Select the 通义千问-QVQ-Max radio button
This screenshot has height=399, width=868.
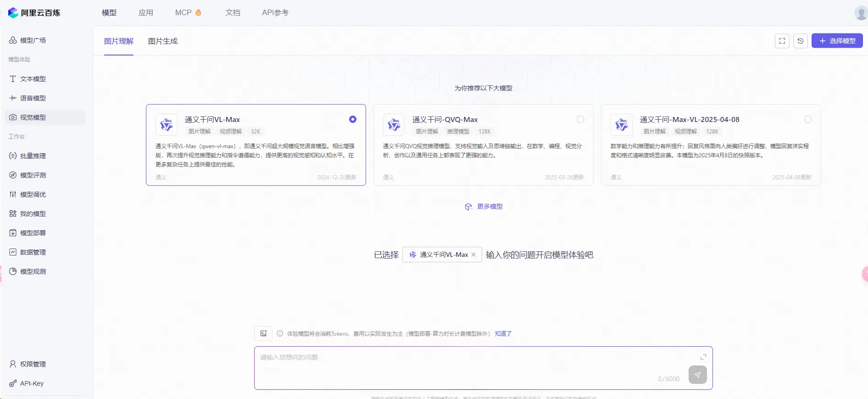(580, 119)
